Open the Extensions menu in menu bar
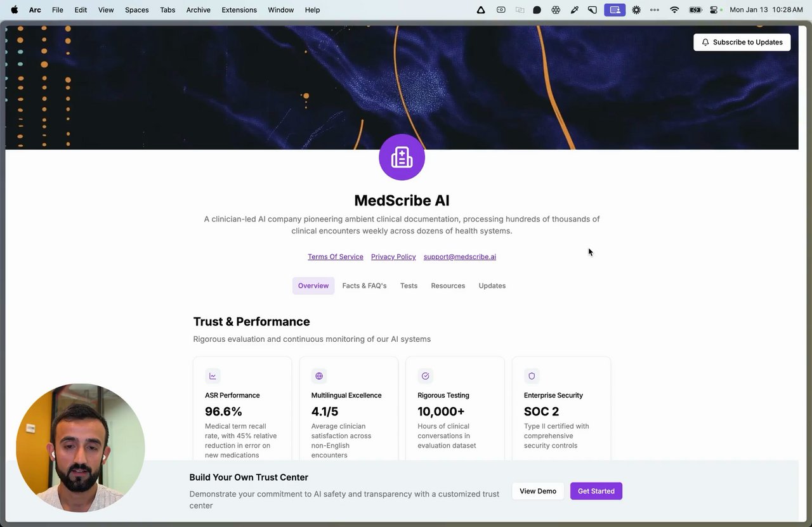This screenshot has width=812, height=527. click(239, 10)
